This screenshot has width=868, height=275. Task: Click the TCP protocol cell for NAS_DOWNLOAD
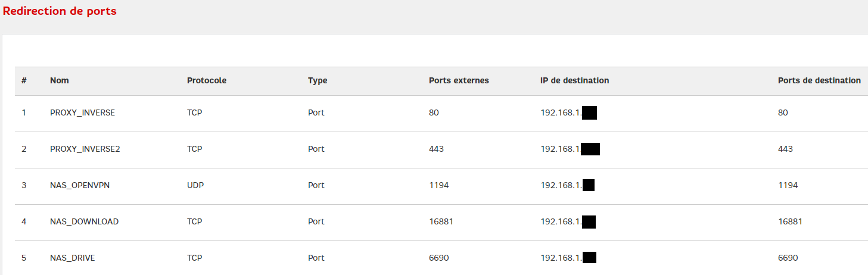[194, 221]
